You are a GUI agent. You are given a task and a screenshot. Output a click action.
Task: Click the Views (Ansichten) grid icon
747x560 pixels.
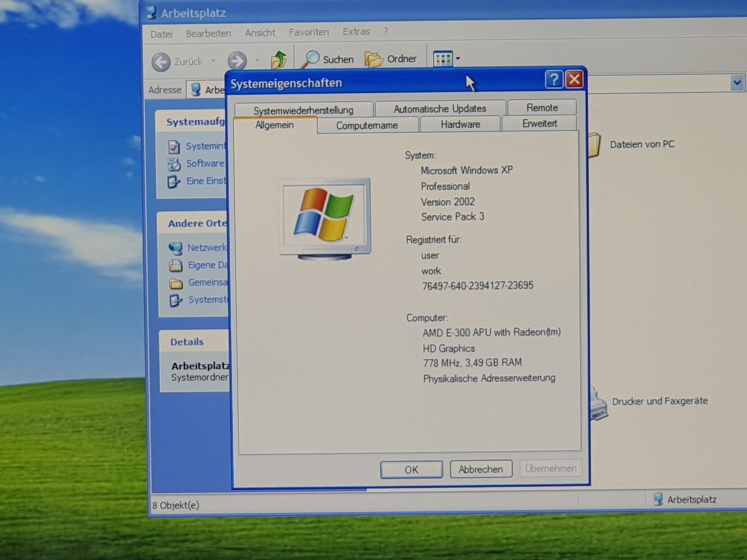pos(443,59)
